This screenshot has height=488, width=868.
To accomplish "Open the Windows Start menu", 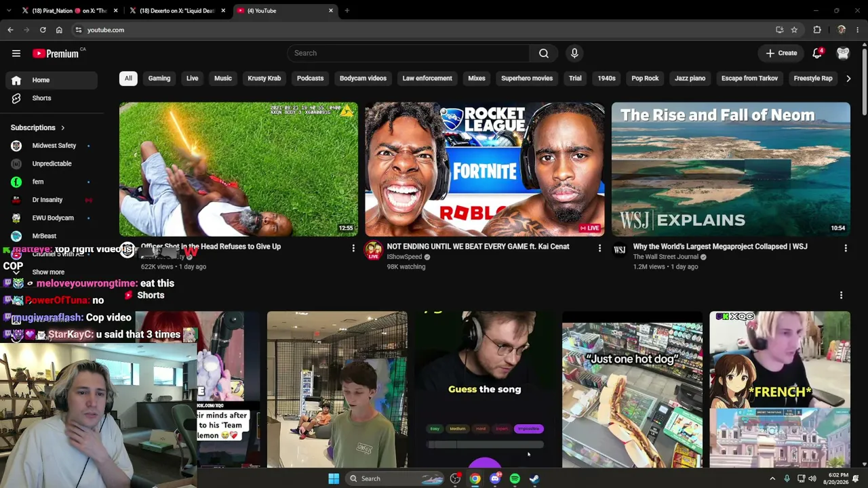I will (334, 479).
